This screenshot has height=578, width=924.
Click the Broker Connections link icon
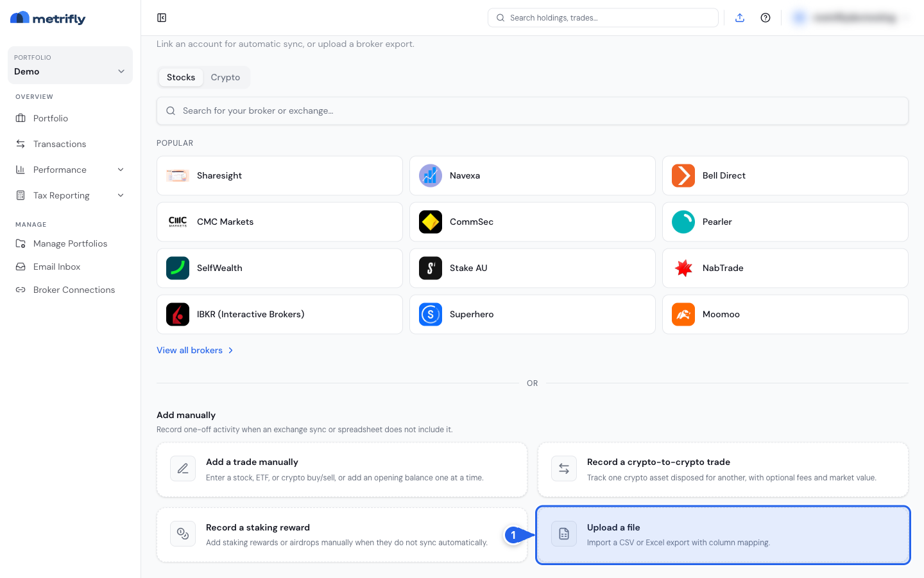point(21,290)
